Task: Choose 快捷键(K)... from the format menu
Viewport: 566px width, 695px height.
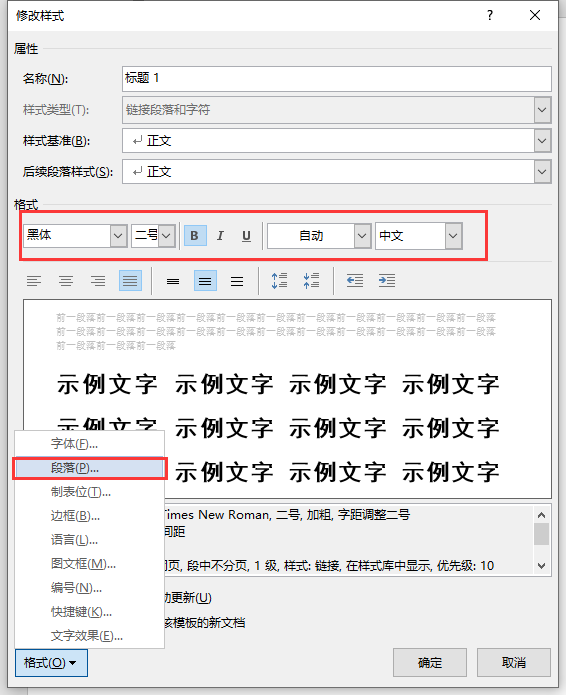Action: tap(90, 612)
